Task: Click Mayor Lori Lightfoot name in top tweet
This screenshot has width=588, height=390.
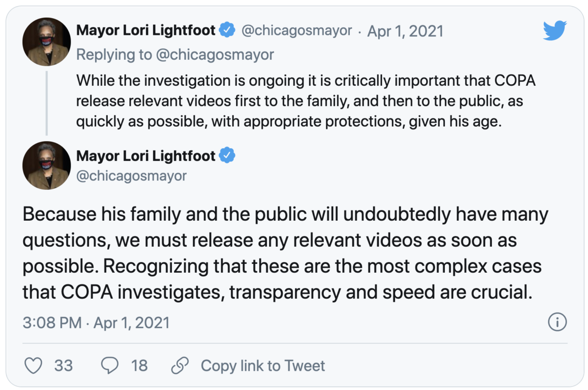Action: (146, 30)
